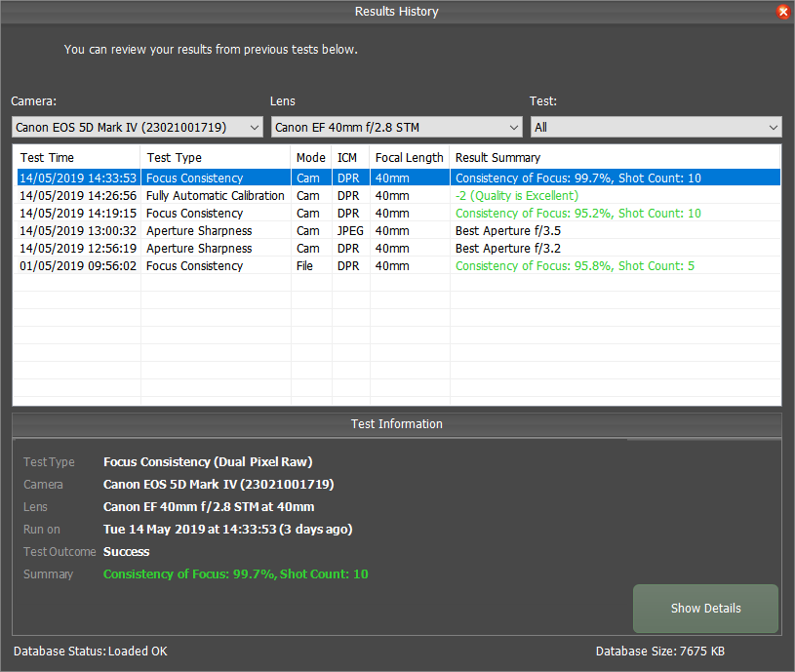
Task: Open the Lens dropdown
Action: (x=397, y=127)
